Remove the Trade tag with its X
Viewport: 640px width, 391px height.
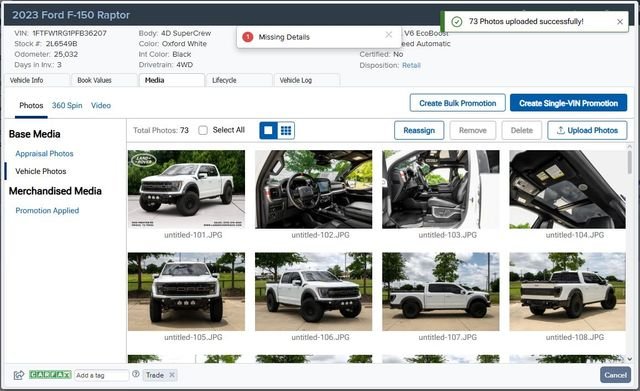coord(172,375)
